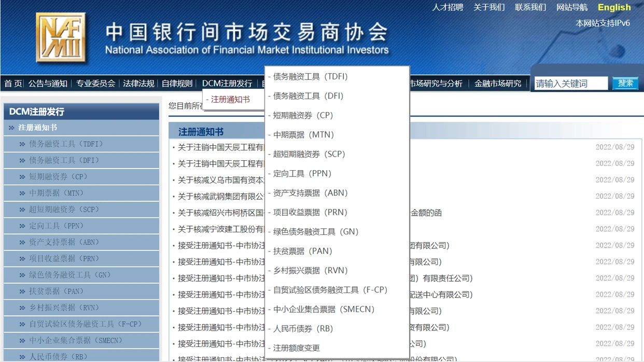Screen dimensions: 644x362
Task: Open 网站导航 link
Action: tap(572, 7)
